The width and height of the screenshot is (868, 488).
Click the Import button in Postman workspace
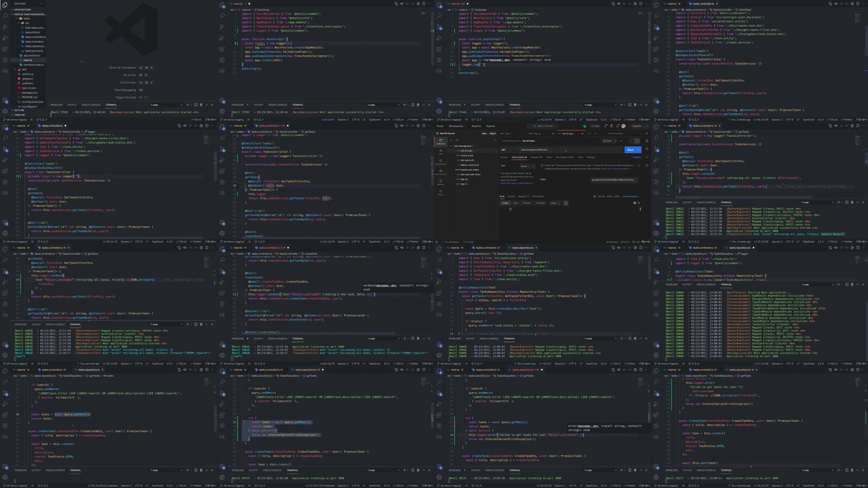pos(493,133)
